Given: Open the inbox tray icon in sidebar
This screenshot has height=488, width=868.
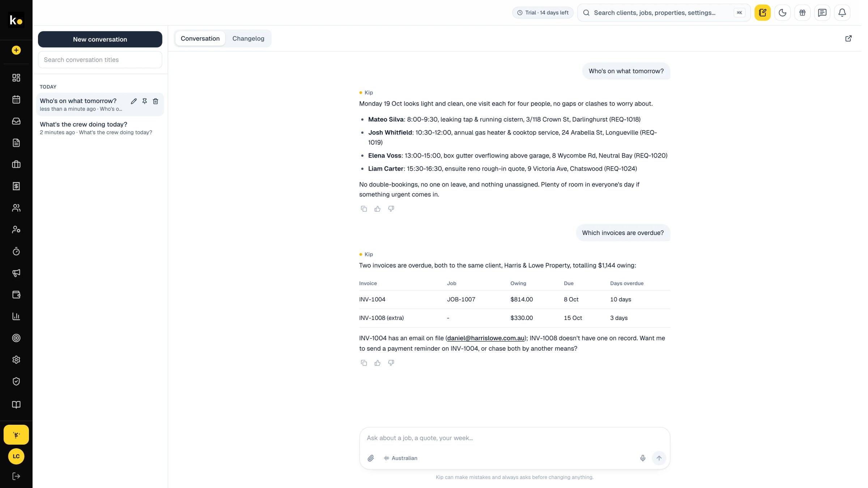Looking at the screenshot, I should tap(16, 121).
